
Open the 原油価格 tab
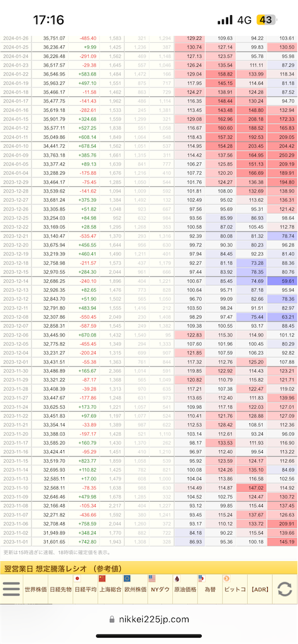pyautogui.click(x=185, y=589)
